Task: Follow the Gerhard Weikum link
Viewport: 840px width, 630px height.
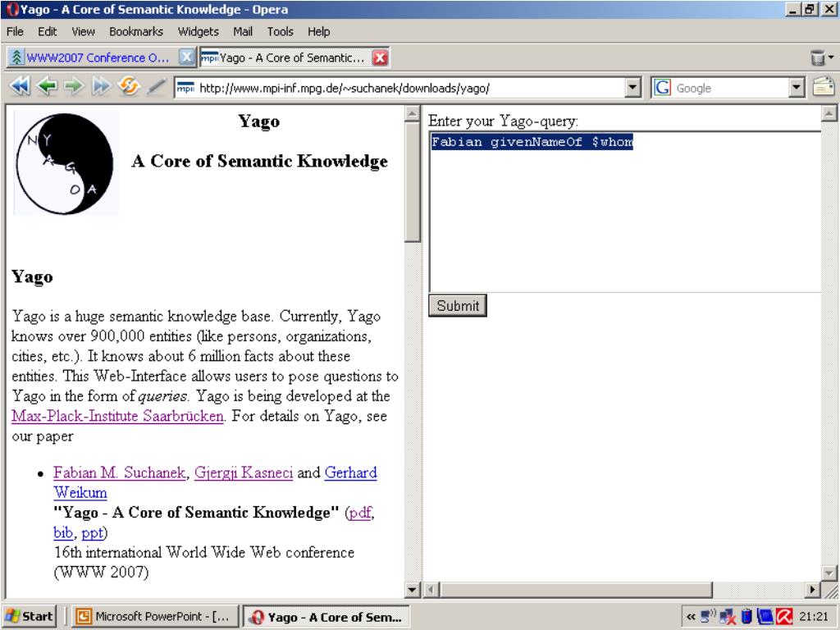Action: (350, 472)
